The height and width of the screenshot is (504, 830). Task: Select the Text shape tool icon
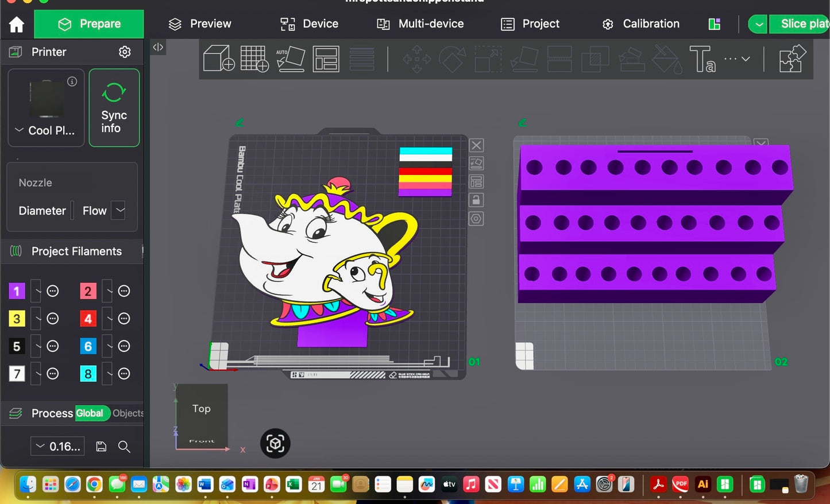click(702, 59)
